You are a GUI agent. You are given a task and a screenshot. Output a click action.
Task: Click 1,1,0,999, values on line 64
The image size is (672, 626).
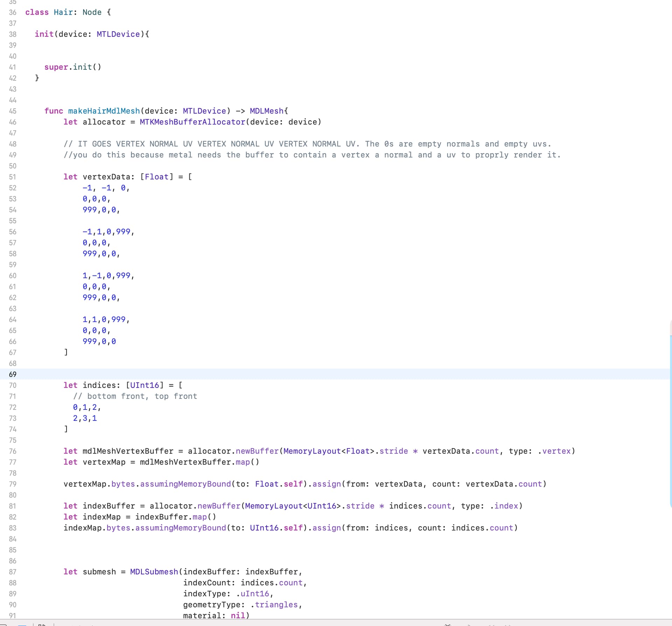pos(106,319)
